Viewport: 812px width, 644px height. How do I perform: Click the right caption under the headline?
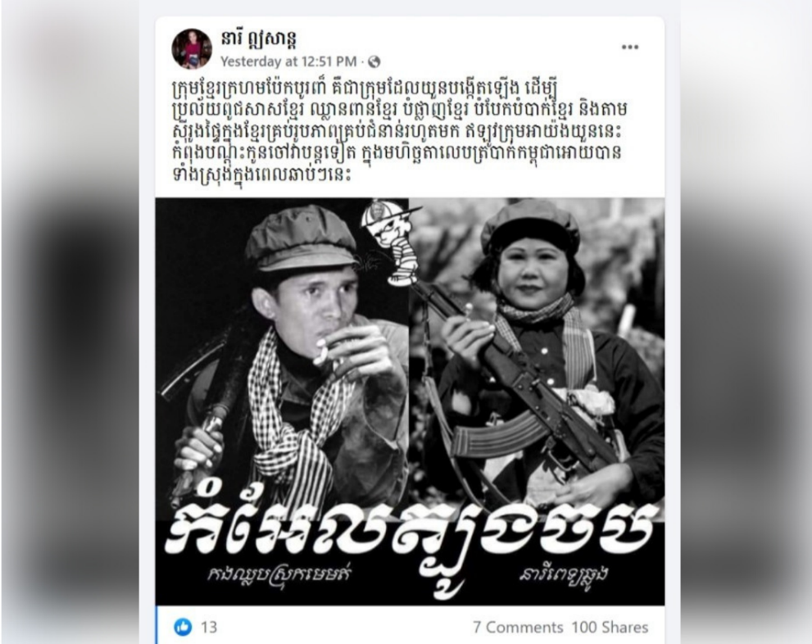click(563, 575)
